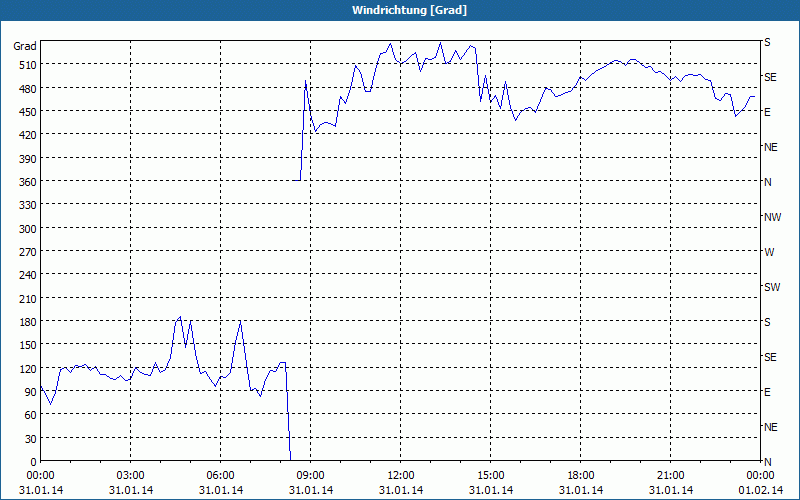
Task: Select the 06:00 time axis label
Action: (x=220, y=476)
